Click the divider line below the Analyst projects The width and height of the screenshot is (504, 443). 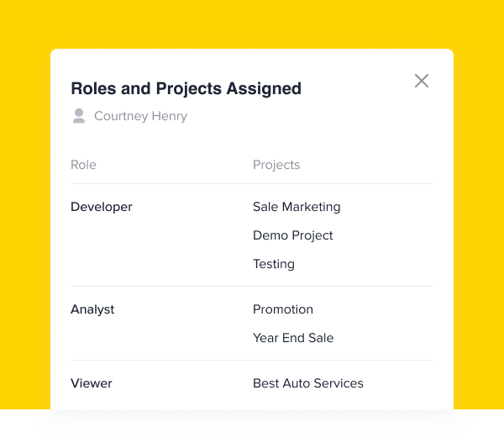click(x=252, y=360)
